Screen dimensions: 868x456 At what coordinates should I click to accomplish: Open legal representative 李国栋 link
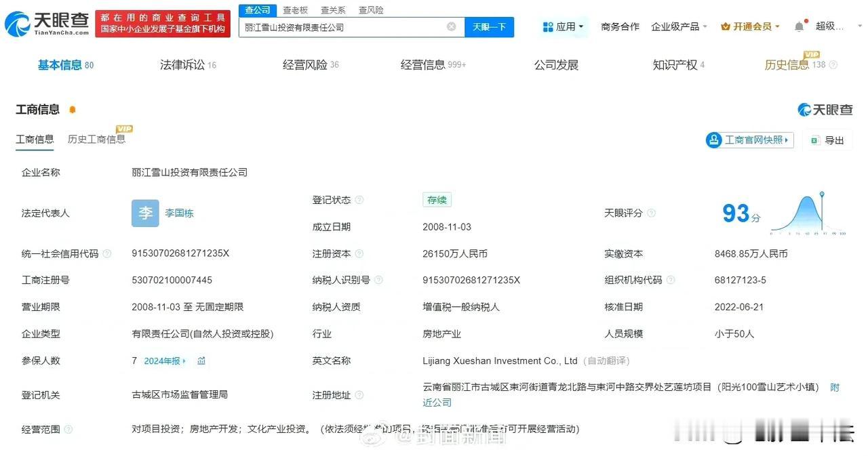179,213
